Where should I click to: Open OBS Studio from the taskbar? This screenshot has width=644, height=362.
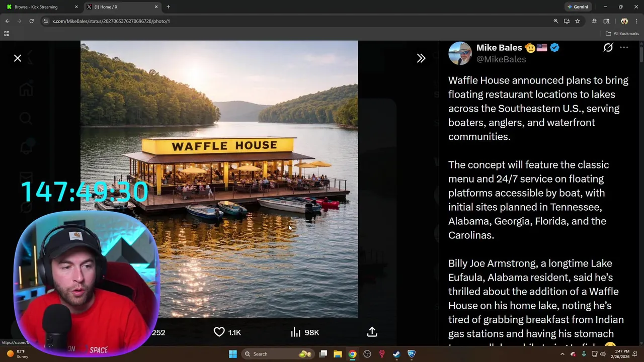367,354
